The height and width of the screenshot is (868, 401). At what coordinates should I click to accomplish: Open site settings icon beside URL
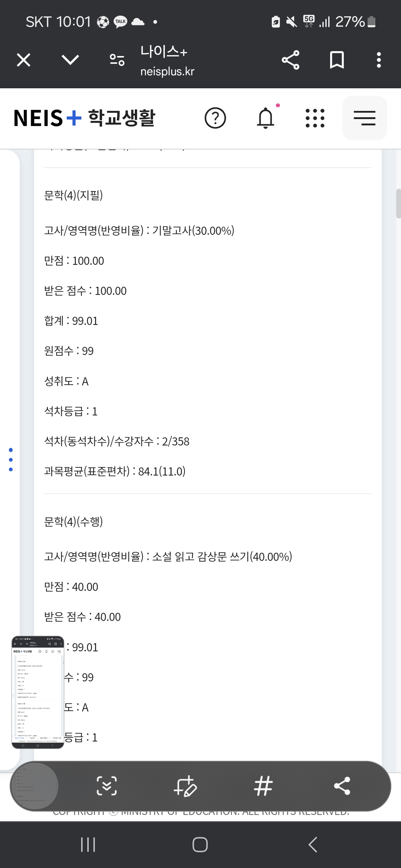tap(117, 60)
